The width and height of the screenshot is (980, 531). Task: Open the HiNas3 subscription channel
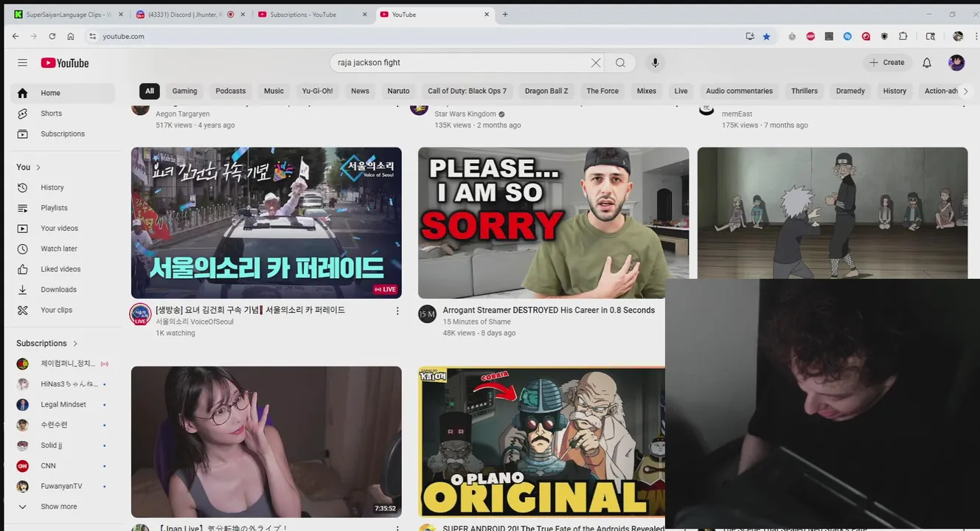(x=63, y=384)
